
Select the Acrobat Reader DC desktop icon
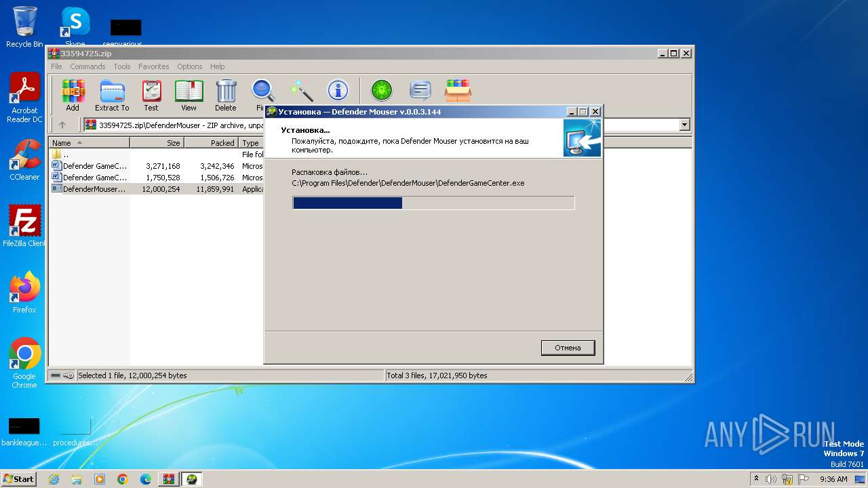[24, 98]
